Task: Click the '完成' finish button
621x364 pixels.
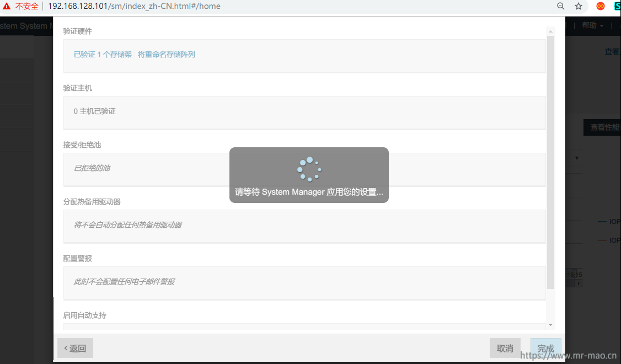Action: (x=545, y=348)
